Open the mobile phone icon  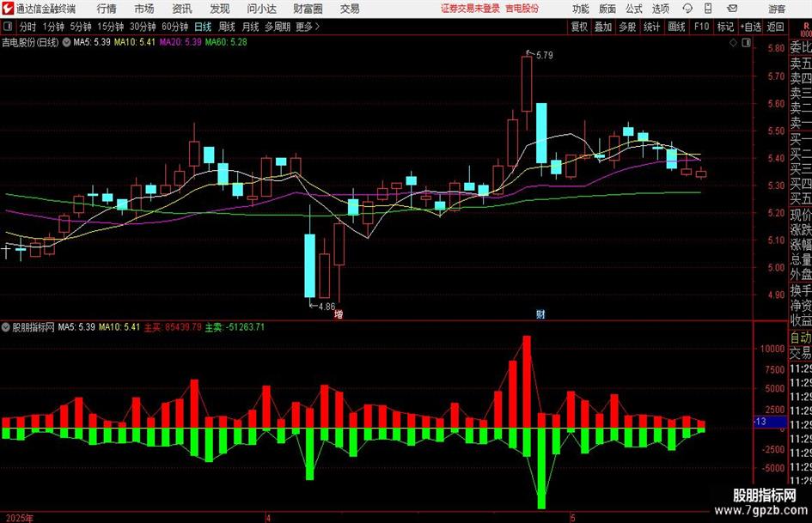[708, 9]
